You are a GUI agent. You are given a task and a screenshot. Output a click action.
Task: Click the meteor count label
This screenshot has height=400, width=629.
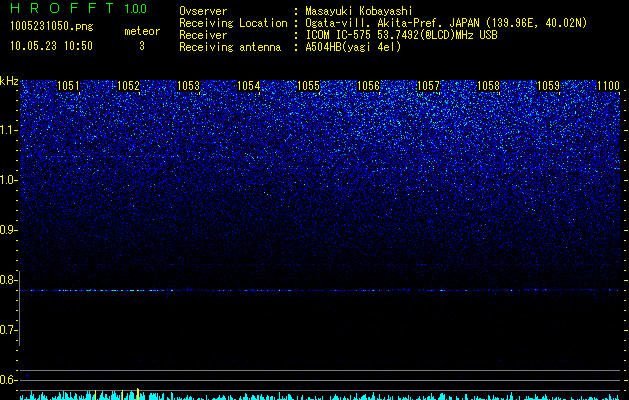point(142,31)
